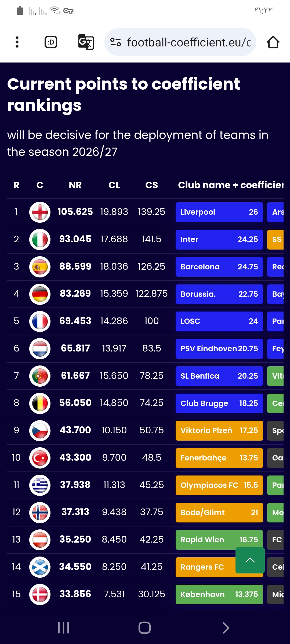Select the CL column header

pyautogui.click(x=114, y=185)
